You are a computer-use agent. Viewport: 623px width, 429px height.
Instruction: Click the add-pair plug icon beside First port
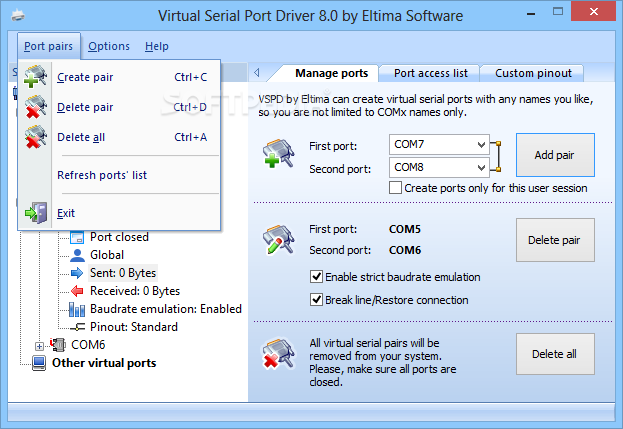pyautogui.click(x=279, y=153)
